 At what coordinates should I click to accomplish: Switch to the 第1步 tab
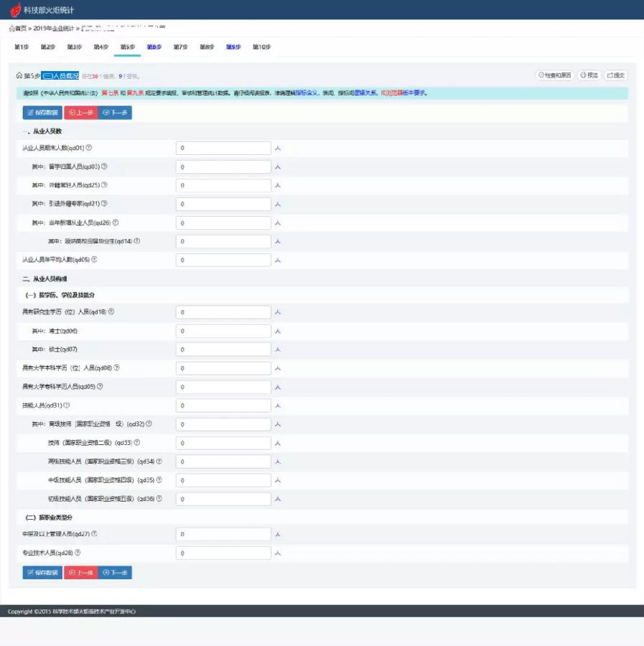click(22, 47)
